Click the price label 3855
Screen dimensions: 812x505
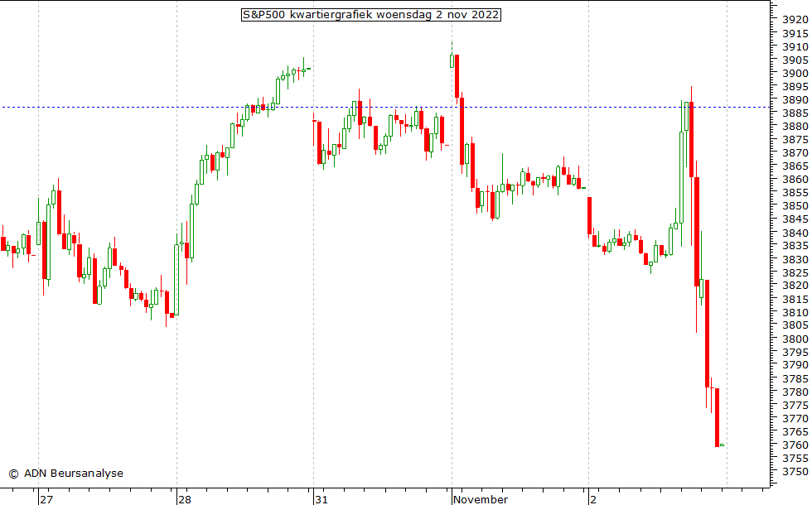coord(795,192)
